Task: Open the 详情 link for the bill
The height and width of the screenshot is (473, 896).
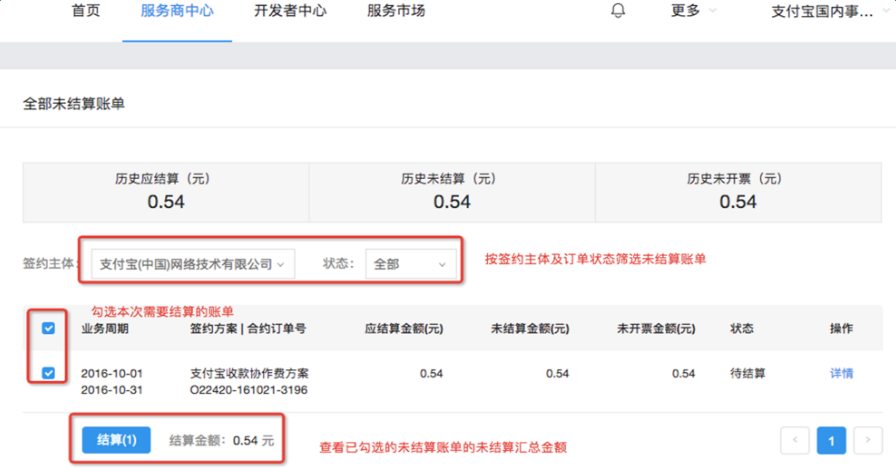Action: pyautogui.click(x=841, y=373)
